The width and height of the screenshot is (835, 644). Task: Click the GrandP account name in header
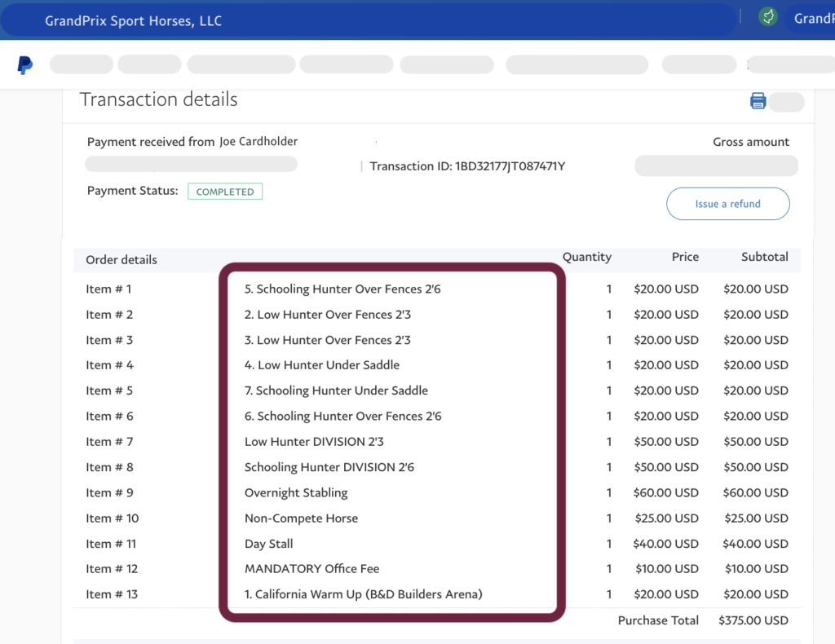click(815, 19)
